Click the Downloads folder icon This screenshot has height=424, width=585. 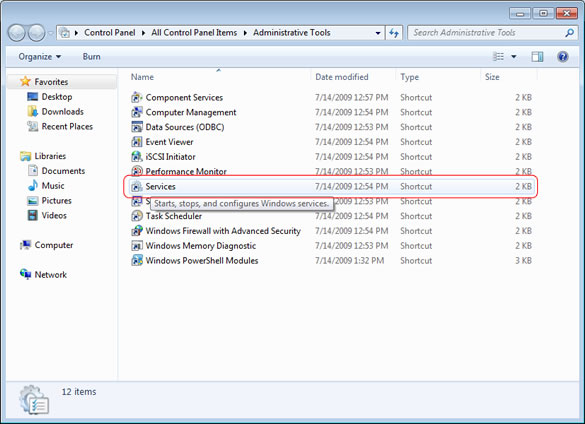point(32,111)
